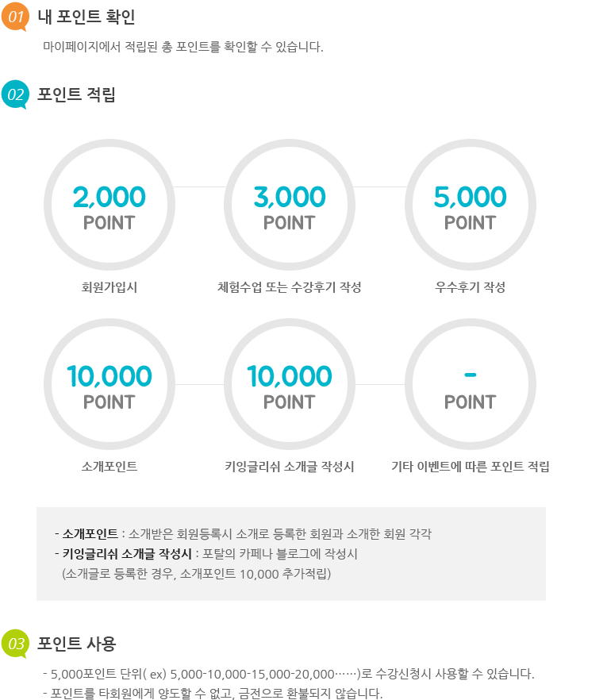607x700 pixels.
Task: Click the 우수후기 작성 caption
Action: click(x=471, y=287)
